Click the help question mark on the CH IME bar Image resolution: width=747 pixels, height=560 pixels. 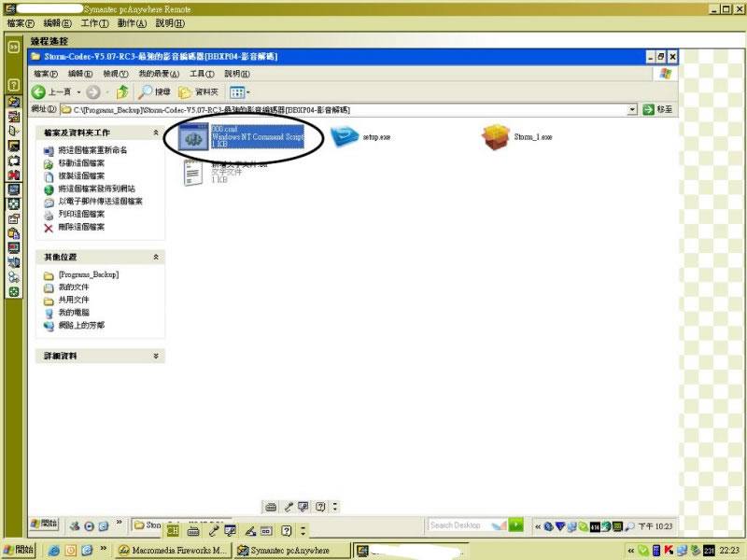[286, 530]
